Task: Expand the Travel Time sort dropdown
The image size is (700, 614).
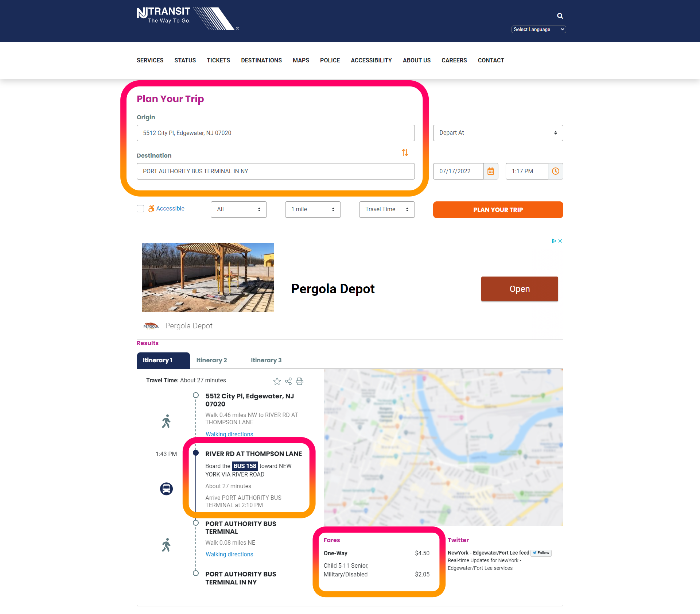Action: point(386,209)
